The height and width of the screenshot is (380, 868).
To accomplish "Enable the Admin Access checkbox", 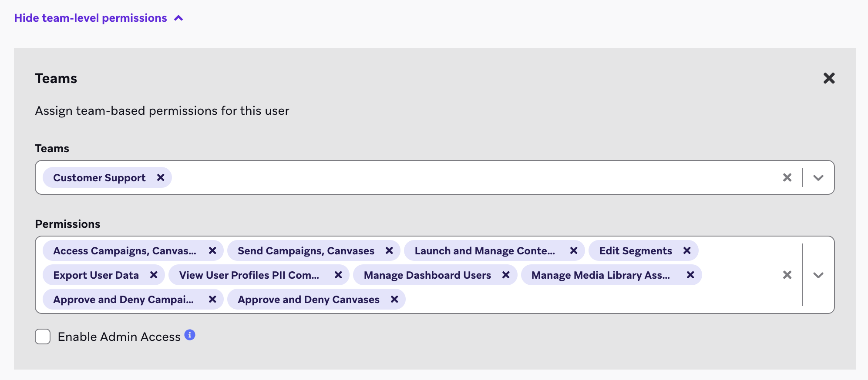I will [43, 337].
